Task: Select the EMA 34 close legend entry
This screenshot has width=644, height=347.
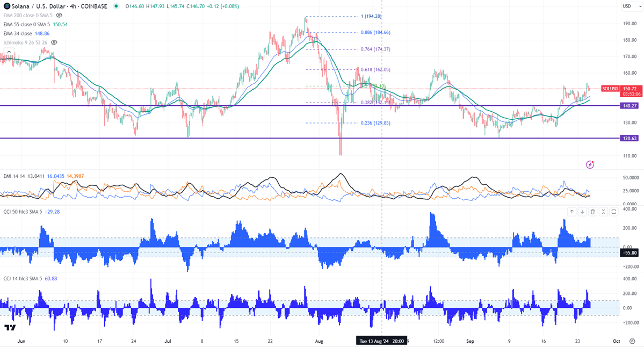Action: pos(18,33)
